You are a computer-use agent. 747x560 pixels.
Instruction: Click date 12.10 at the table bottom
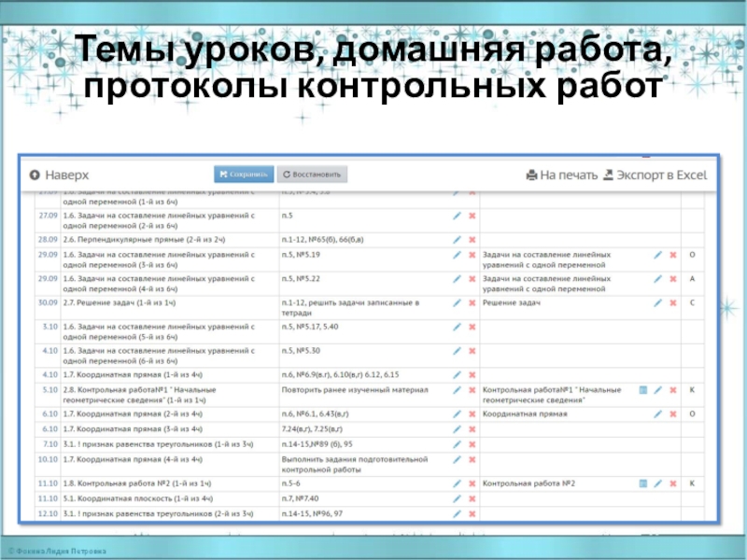point(48,513)
